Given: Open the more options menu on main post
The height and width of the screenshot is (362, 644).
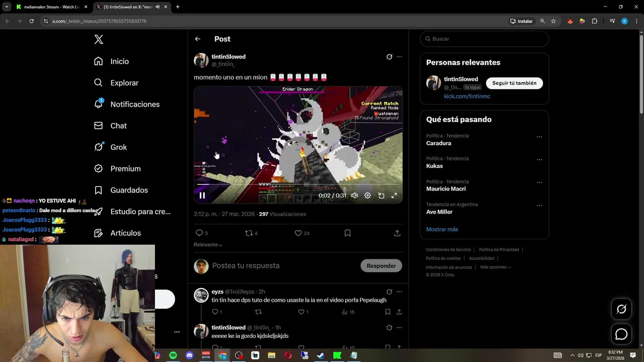Looking at the screenshot, I should (x=399, y=57).
